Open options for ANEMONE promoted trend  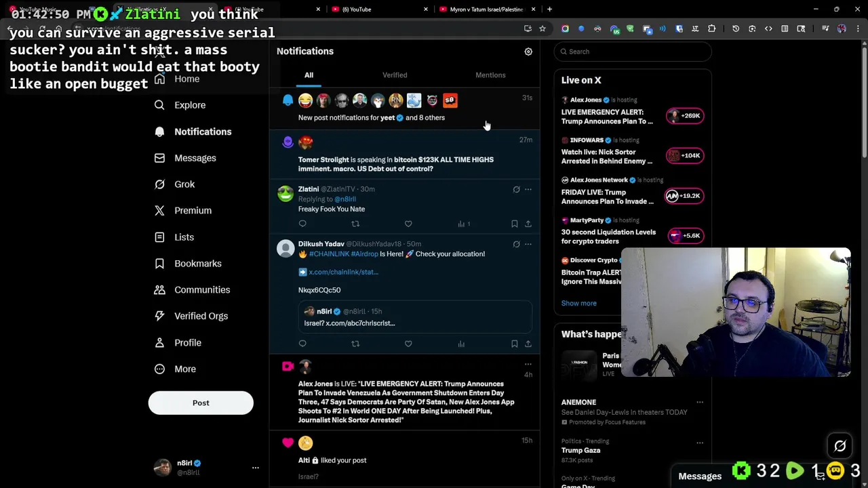click(700, 403)
